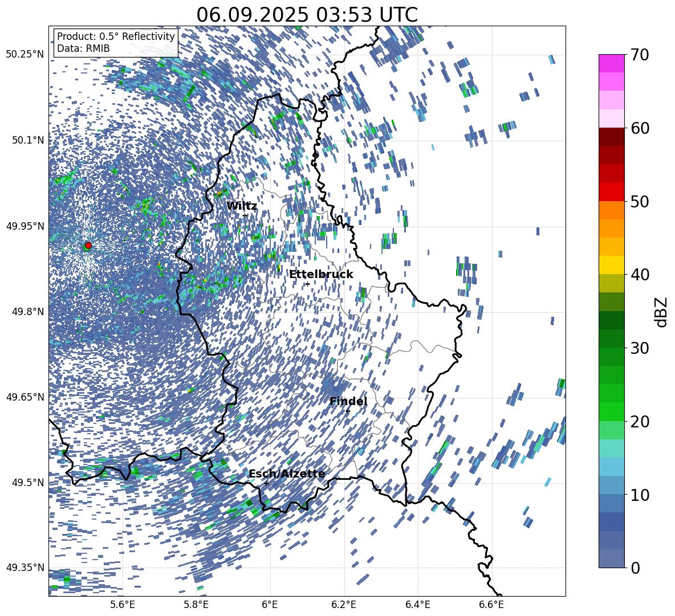Click the 6.4°E longitude label

click(x=418, y=605)
